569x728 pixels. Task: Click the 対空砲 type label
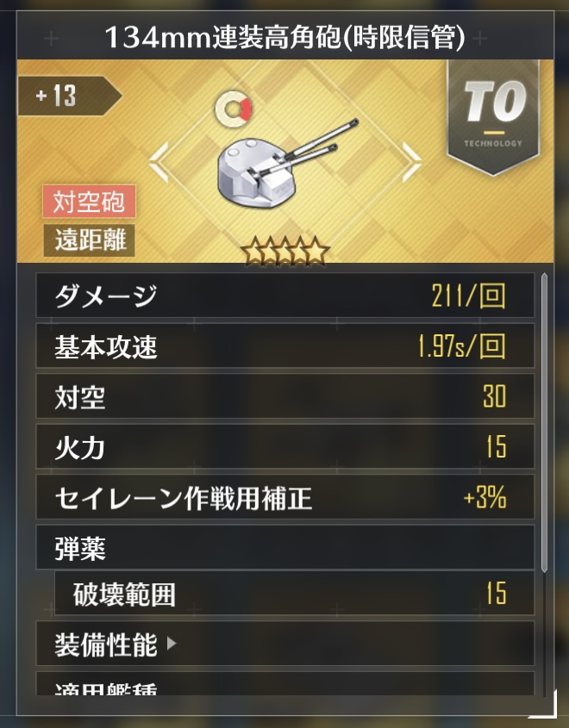click(x=89, y=202)
